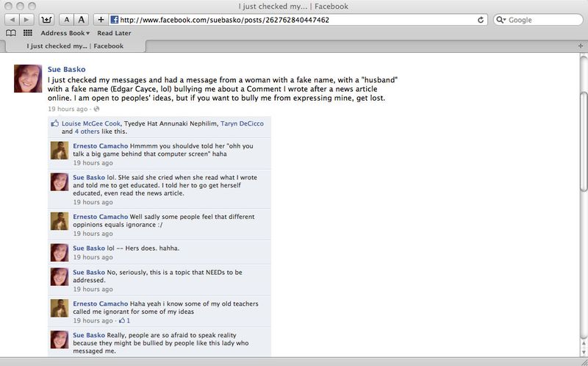Click the public globe privacy icon
The width and height of the screenshot is (588, 366).
96,109
